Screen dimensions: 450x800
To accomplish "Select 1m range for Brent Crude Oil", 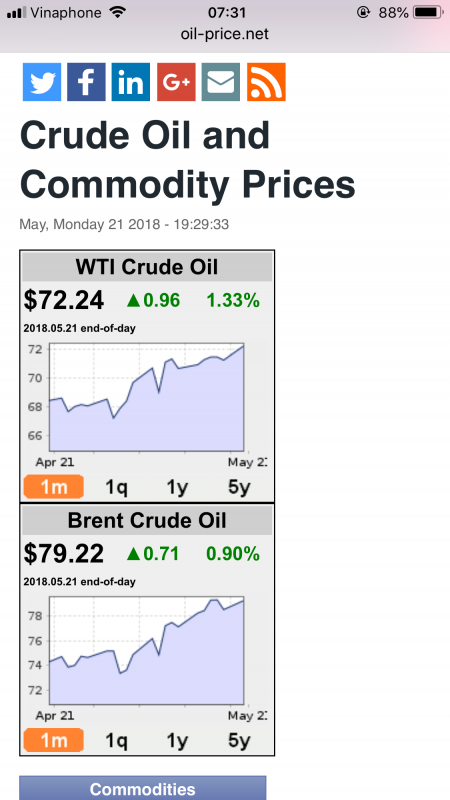I will pyautogui.click(x=53, y=740).
